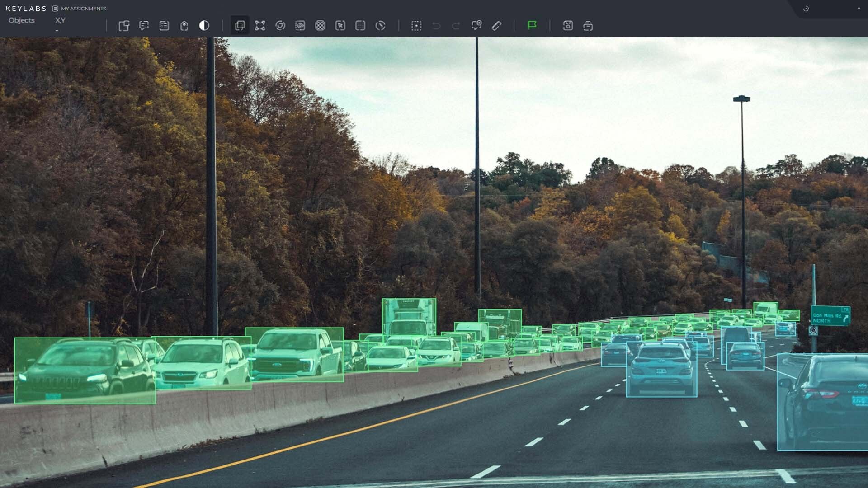
Task: Toggle the contrast adjustment icon
Action: click(203, 26)
